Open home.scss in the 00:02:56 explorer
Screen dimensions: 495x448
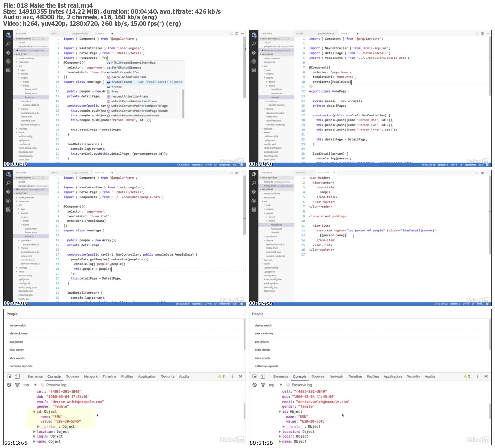(x=276, y=229)
